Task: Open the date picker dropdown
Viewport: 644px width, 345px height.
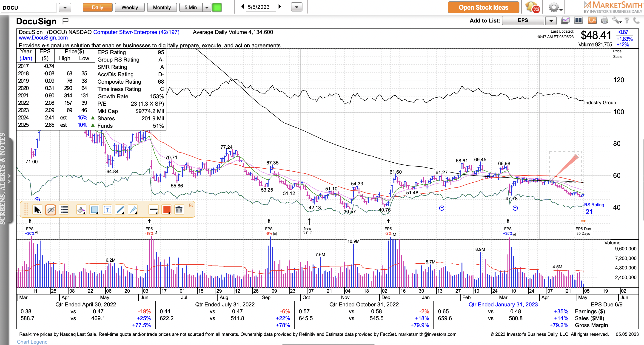Action: (x=297, y=7)
